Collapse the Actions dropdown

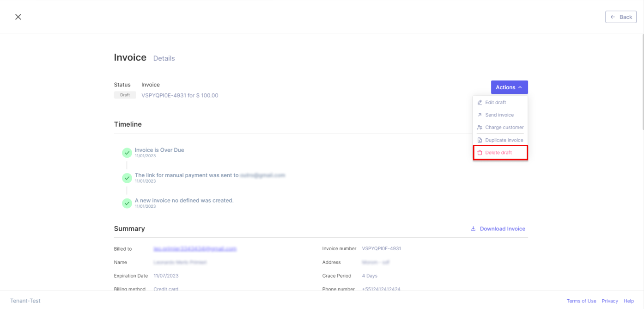(x=509, y=87)
